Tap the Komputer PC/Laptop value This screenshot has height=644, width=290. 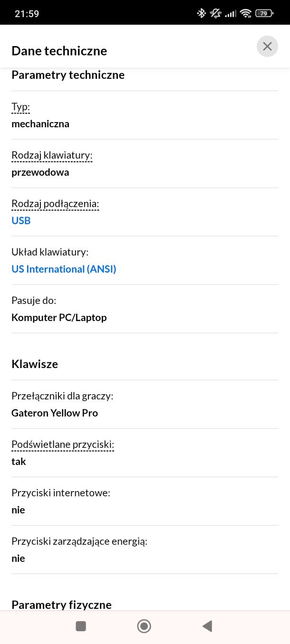[x=59, y=318]
